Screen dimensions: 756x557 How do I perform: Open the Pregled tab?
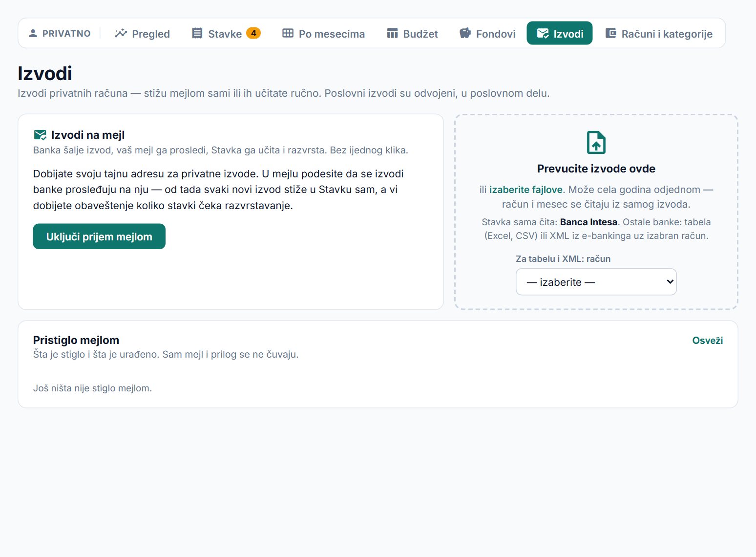click(x=142, y=33)
